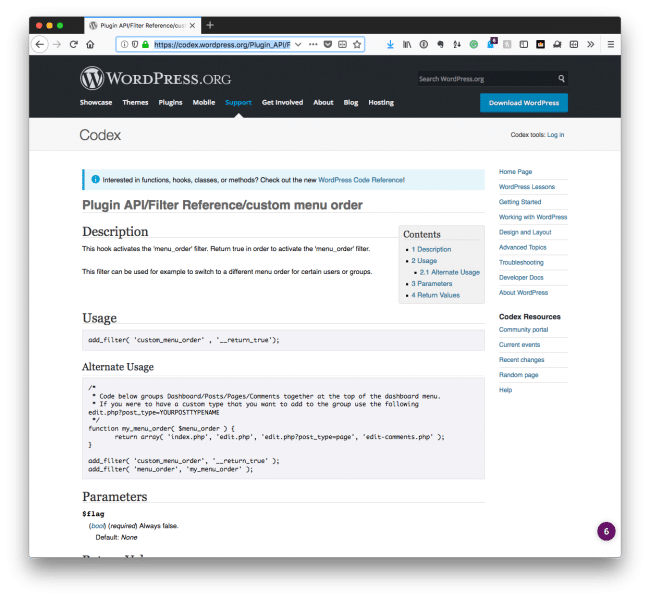Open Design and Layout sidebar link

(x=525, y=232)
